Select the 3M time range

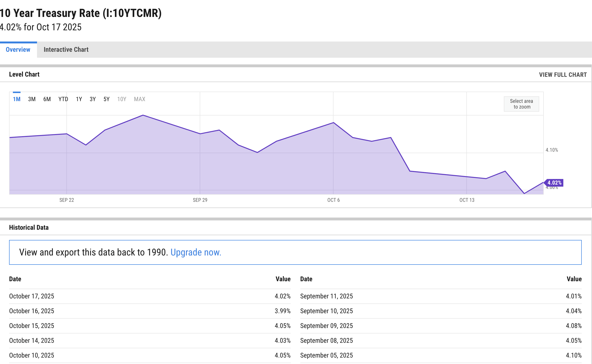pos(32,99)
